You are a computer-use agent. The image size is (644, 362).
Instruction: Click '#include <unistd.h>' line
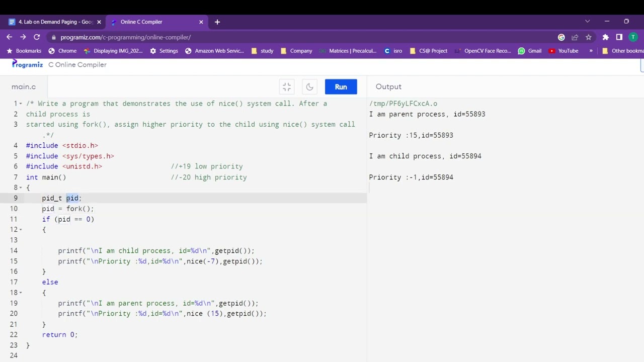pos(64,166)
